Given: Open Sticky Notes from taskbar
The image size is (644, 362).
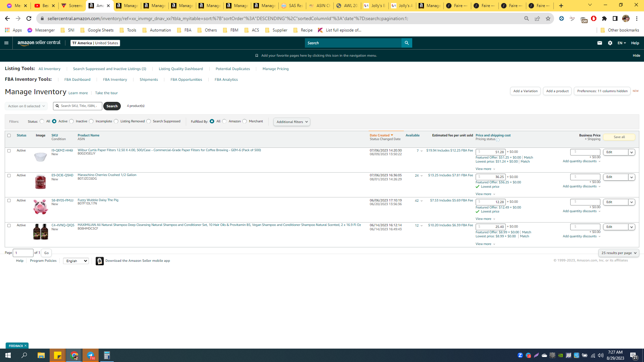Looking at the screenshot, I should point(58,355).
